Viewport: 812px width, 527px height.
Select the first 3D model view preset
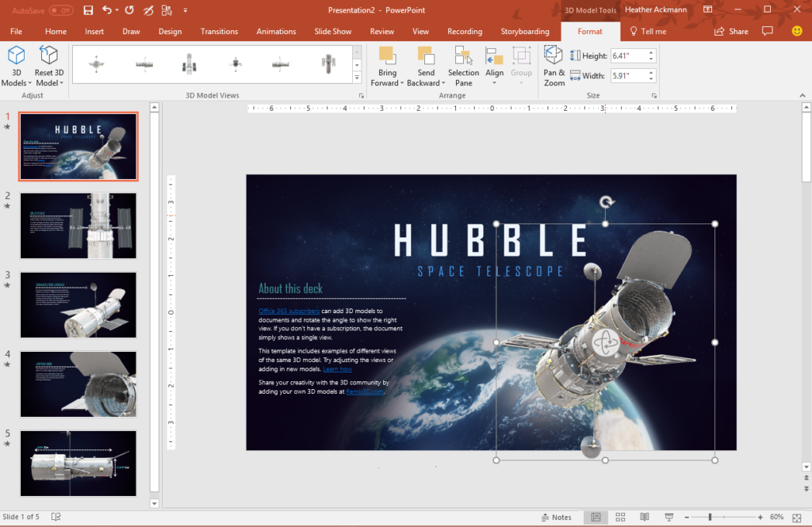click(x=96, y=64)
